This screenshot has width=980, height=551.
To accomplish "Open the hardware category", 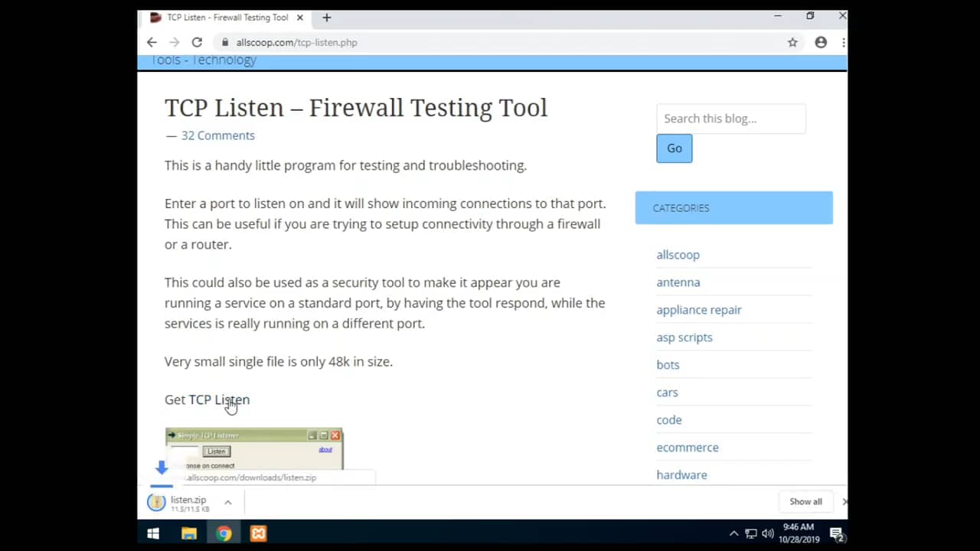I will coord(681,475).
